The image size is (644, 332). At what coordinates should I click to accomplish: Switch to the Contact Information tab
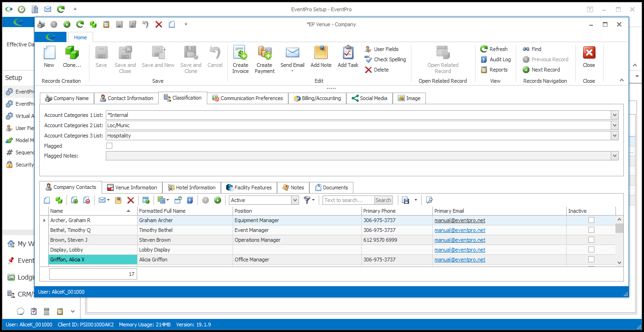pyautogui.click(x=126, y=98)
